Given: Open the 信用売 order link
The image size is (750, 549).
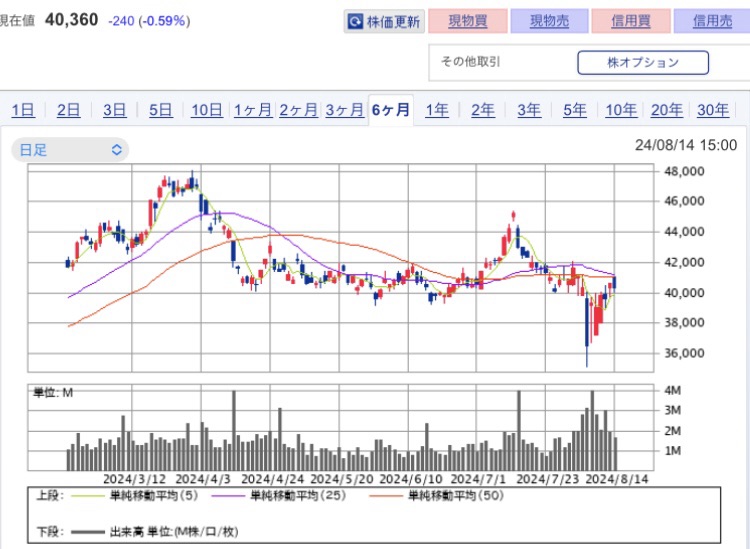Looking at the screenshot, I should tap(712, 21).
